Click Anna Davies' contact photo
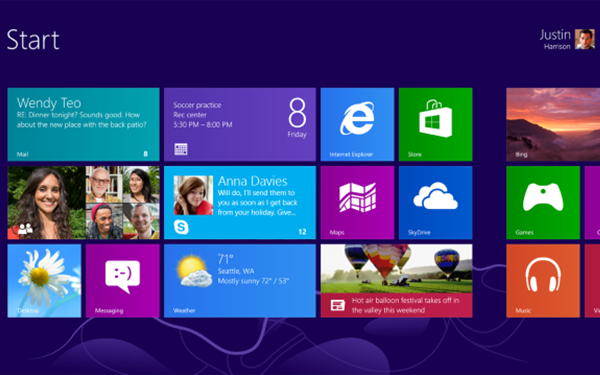 (193, 195)
